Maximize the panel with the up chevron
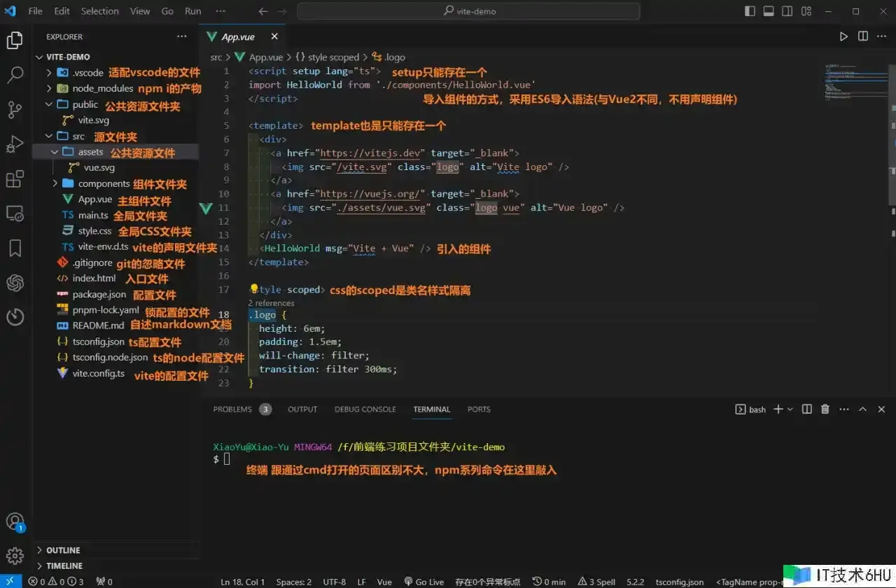The width and height of the screenshot is (896, 588). pos(862,409)
